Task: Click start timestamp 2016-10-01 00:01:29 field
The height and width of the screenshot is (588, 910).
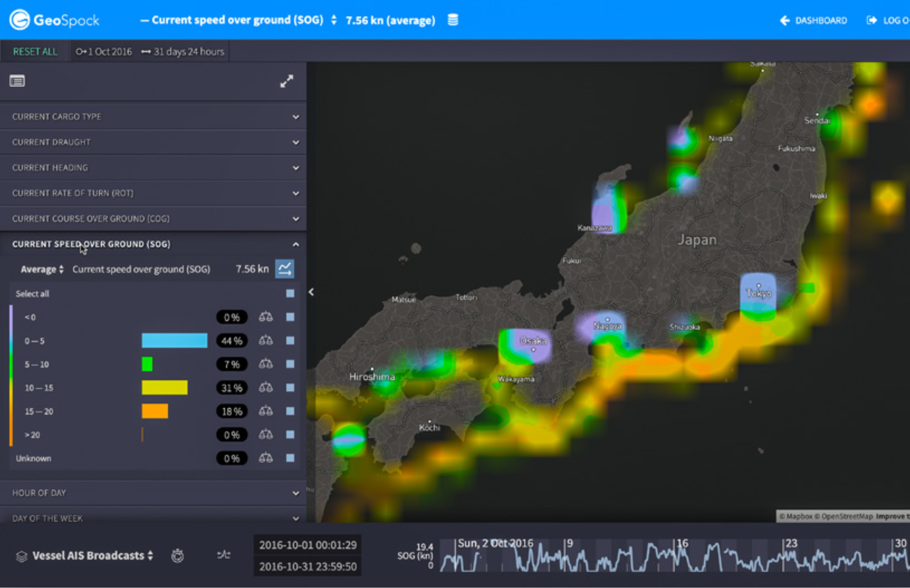Action: pos(308,545)
